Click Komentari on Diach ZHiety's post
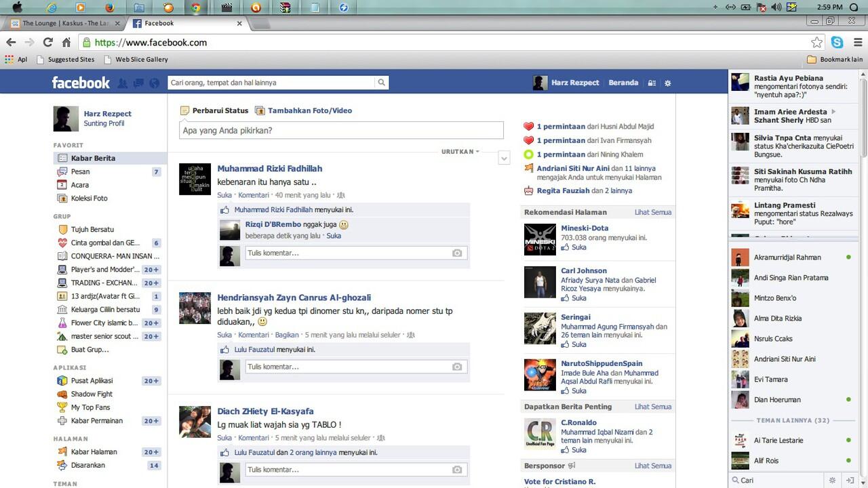 tap(254, 438)
